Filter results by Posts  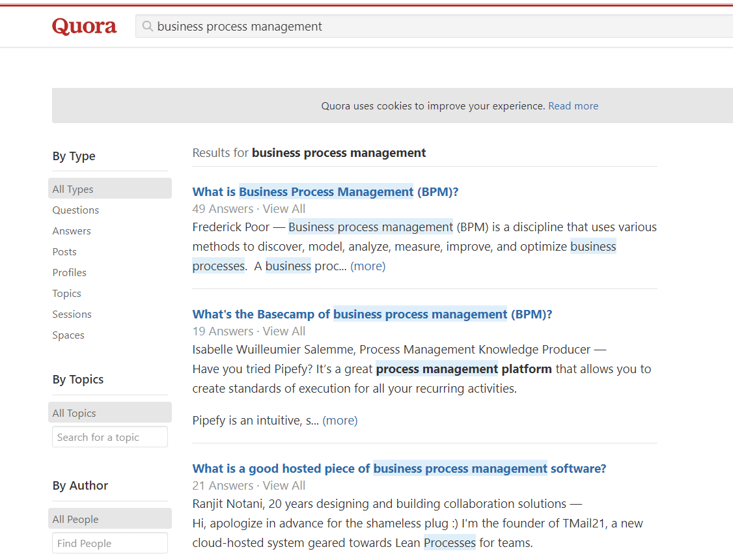click(x=64, y=252)
